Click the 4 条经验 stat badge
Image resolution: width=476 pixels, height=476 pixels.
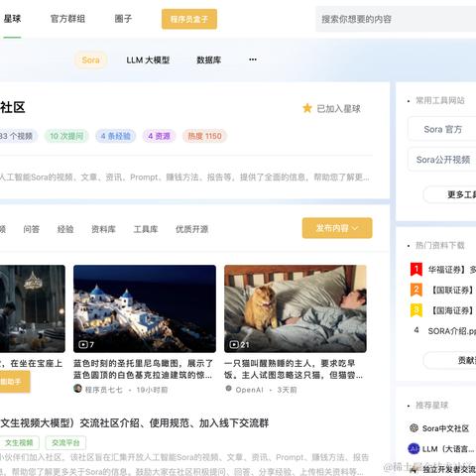115,136
